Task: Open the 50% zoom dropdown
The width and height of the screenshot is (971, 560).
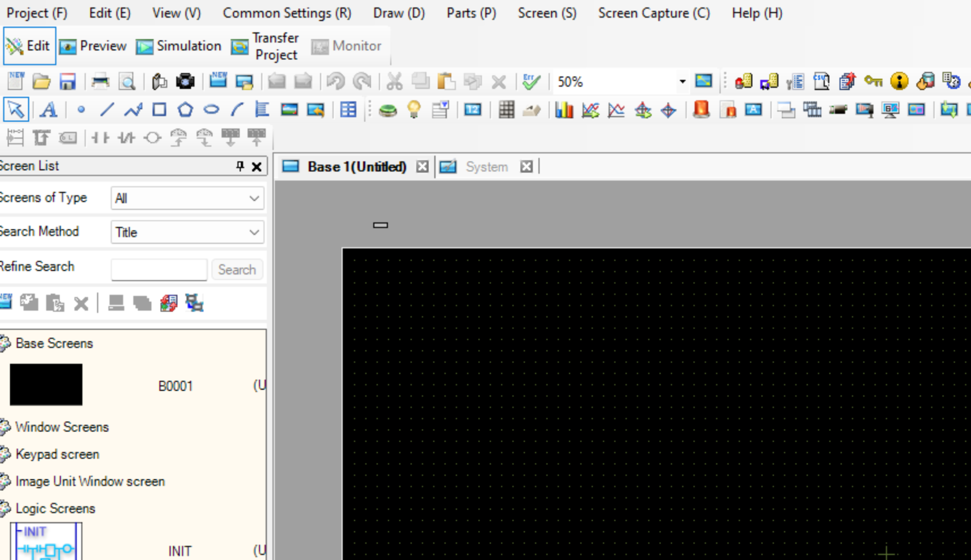Action: click(682, 81)
